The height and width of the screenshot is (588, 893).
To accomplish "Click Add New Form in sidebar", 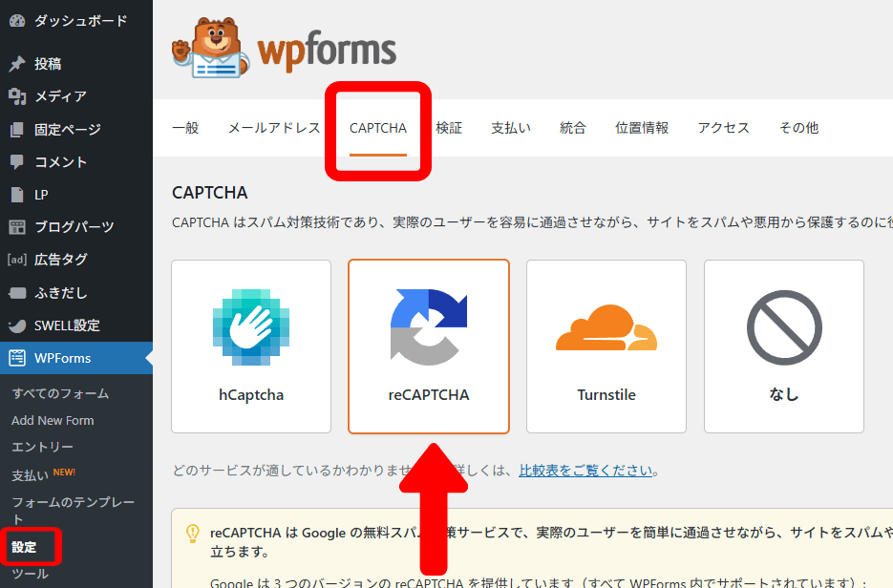I will click(53, 420).
